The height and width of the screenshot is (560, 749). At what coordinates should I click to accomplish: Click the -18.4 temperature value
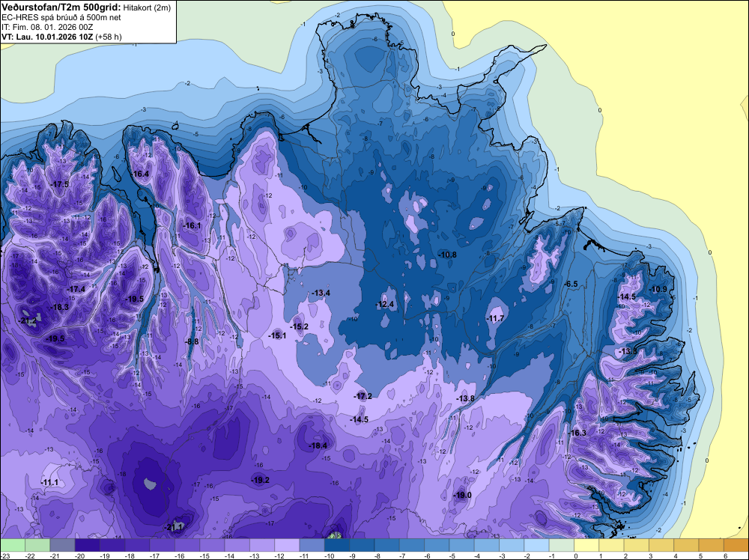click(318, 445)
